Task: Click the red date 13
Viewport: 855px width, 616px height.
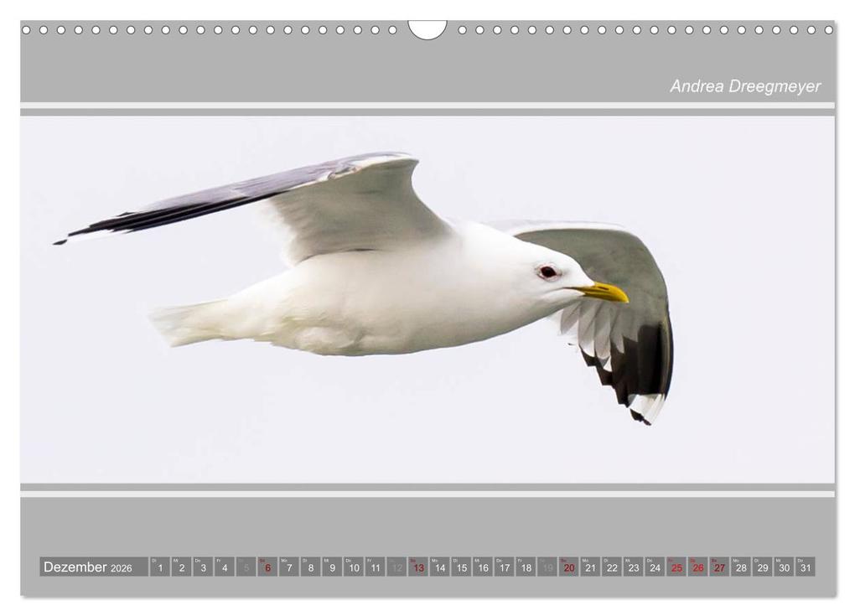Action: (418, 567)
